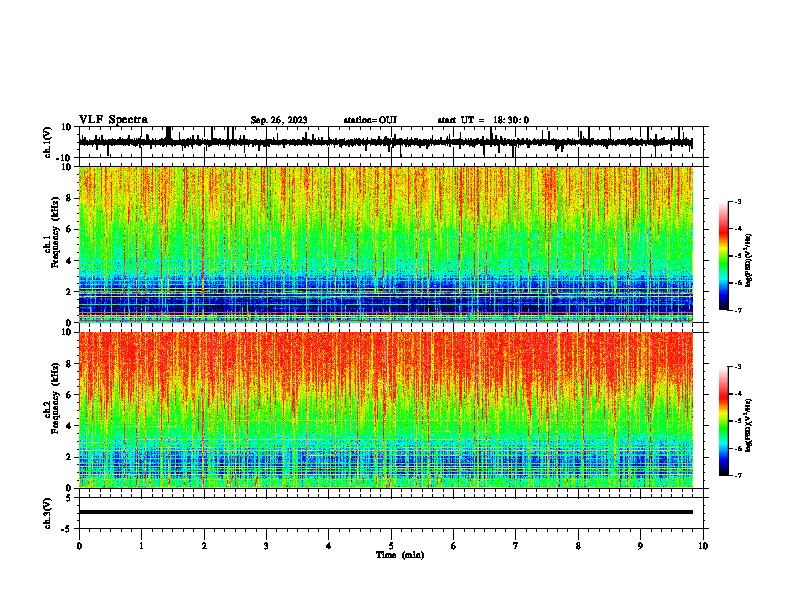Click the 'start UT = 18:30:0' label
792x612 pixels.
click(483, 120)
